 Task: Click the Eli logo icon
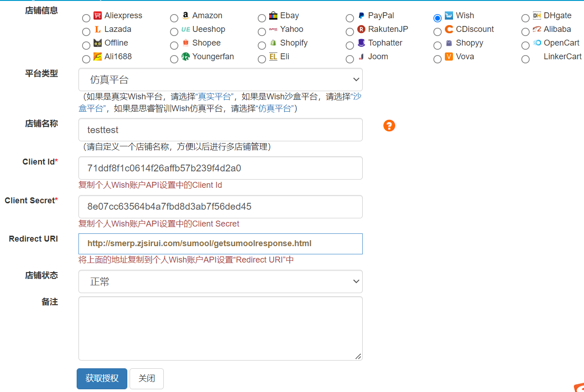tap(273, 57)
